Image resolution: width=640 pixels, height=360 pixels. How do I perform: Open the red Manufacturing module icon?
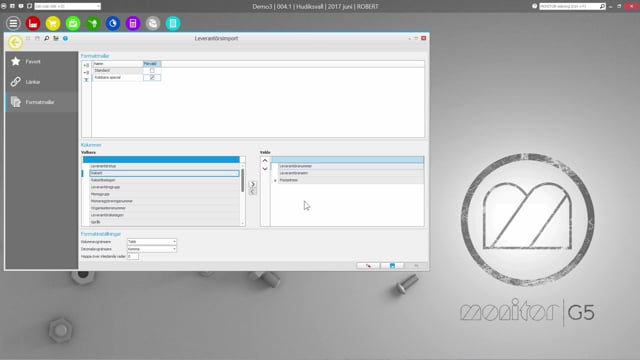(x=33, y=23)
